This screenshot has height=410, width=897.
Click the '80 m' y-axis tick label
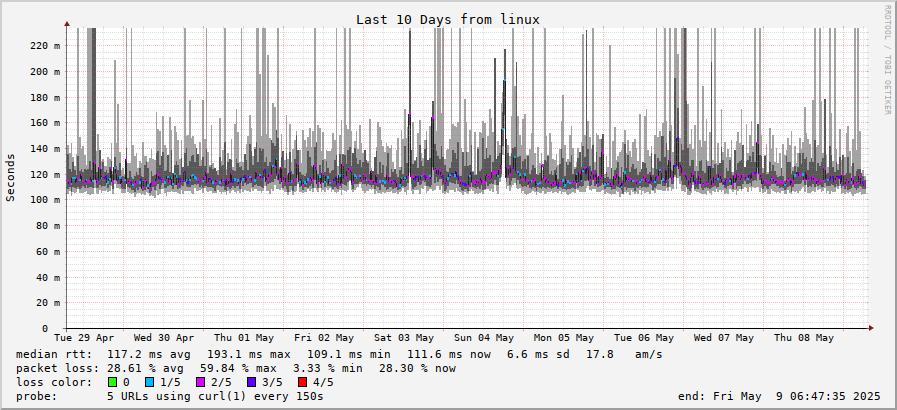[x=48, y=225]
